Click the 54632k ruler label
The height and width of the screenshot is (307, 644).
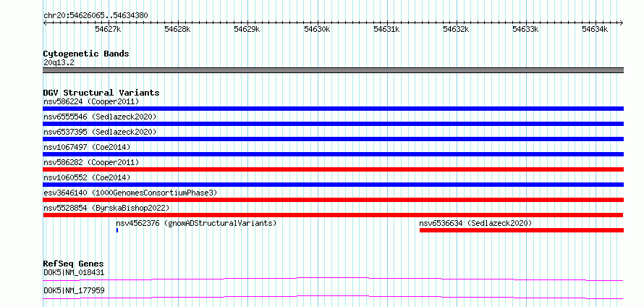(x=457, y=29)
